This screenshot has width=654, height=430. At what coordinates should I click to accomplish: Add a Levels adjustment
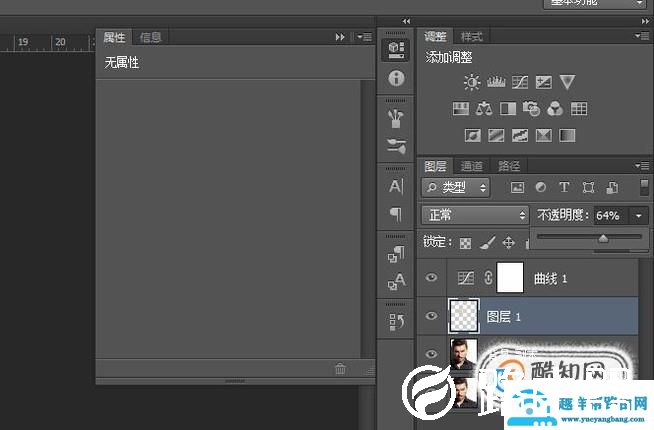(496, 83)
